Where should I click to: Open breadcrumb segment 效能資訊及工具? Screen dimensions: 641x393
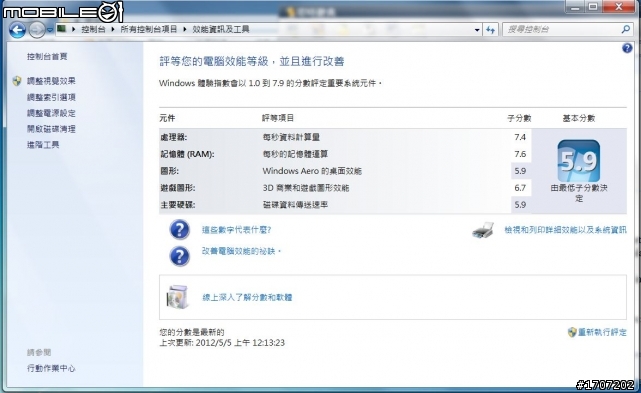pyautogui.click(x=221, y=29)
